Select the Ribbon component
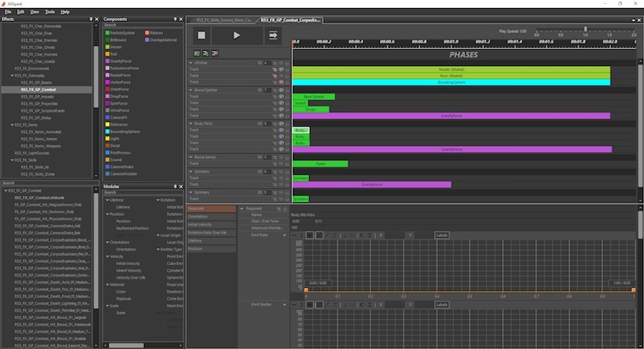 (x=154, y=33)
